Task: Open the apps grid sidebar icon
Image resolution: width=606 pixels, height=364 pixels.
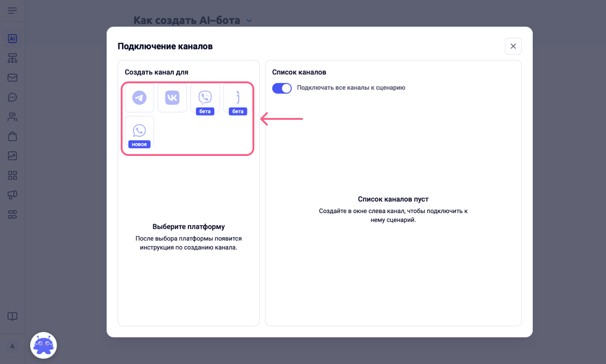Action: click(12, 176)
